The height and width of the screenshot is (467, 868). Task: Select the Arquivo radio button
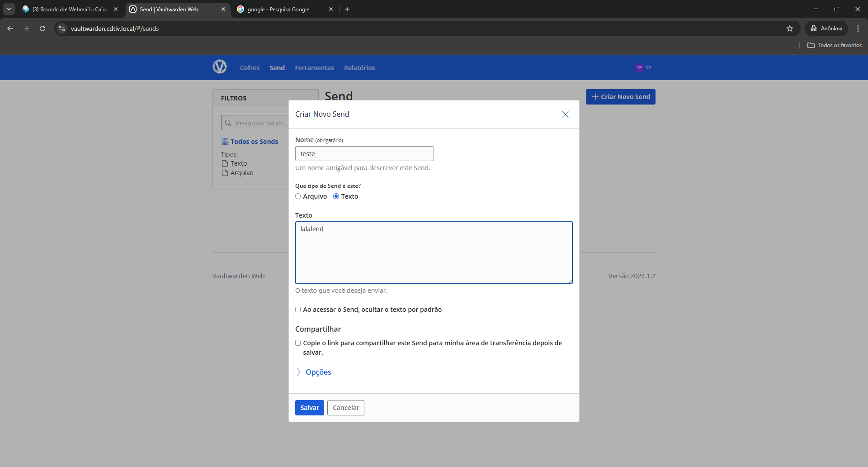(298, 196)
